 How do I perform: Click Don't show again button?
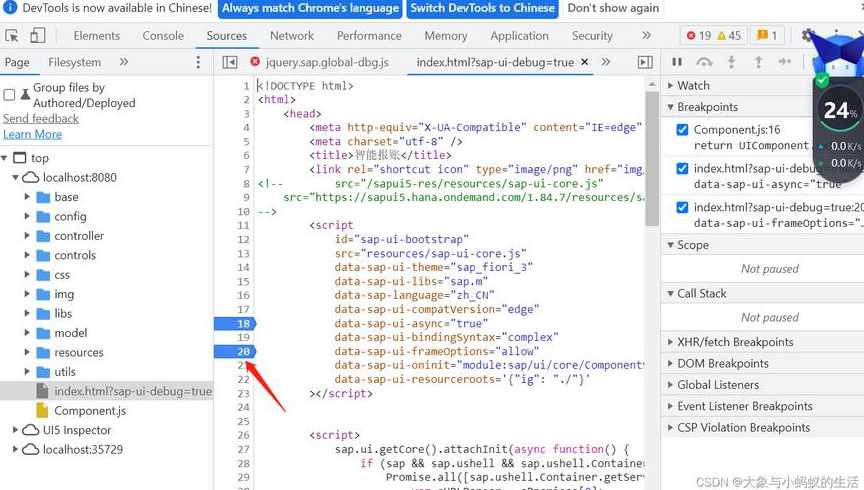tap(613, 8)
